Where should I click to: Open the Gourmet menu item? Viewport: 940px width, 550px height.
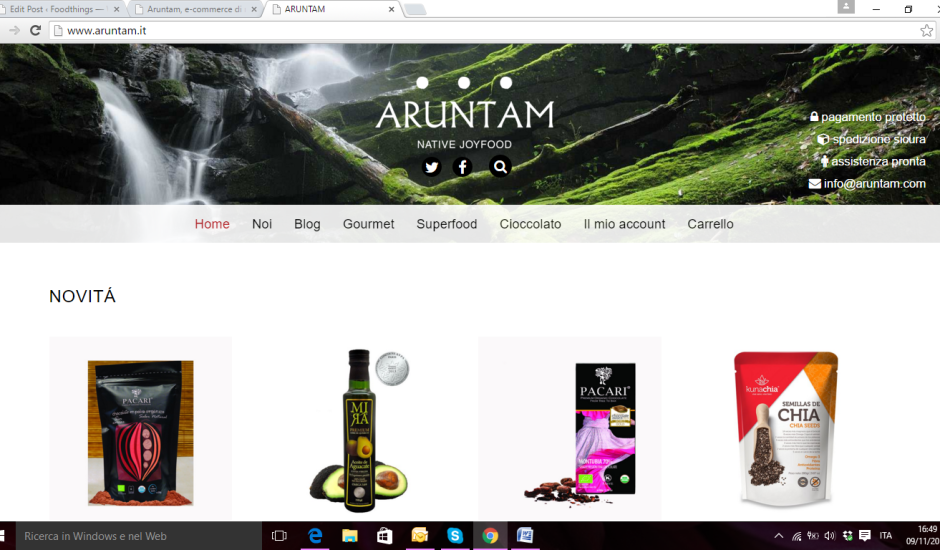(x=369, y=224)
